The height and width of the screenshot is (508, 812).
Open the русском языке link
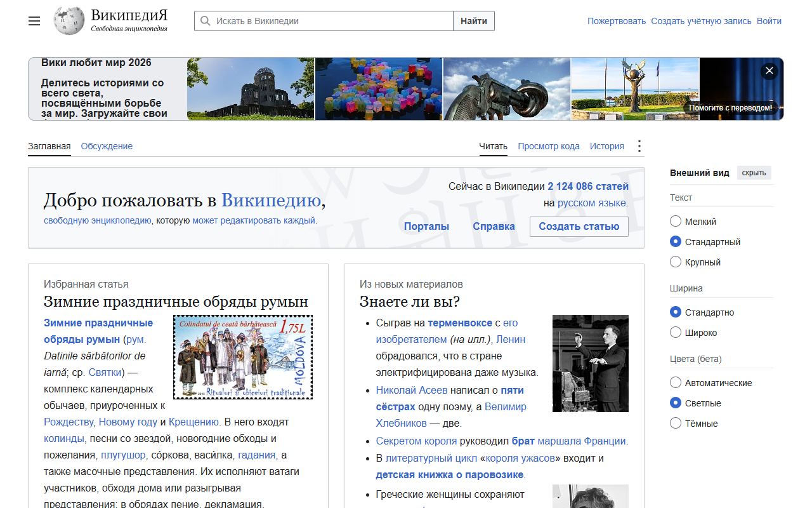(591, 203)
